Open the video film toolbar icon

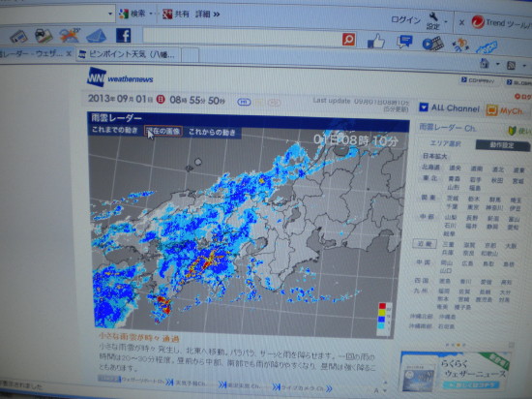coord(433,44)
